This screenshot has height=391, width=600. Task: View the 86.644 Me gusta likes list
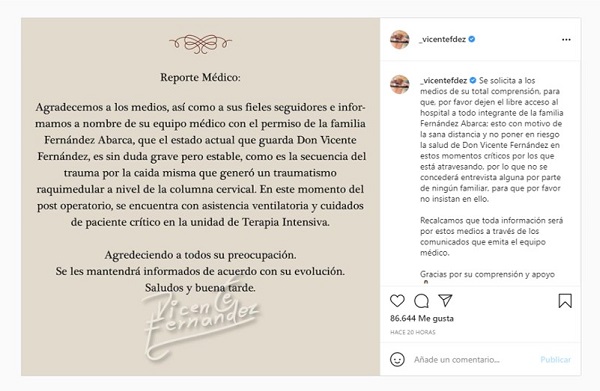422,318
